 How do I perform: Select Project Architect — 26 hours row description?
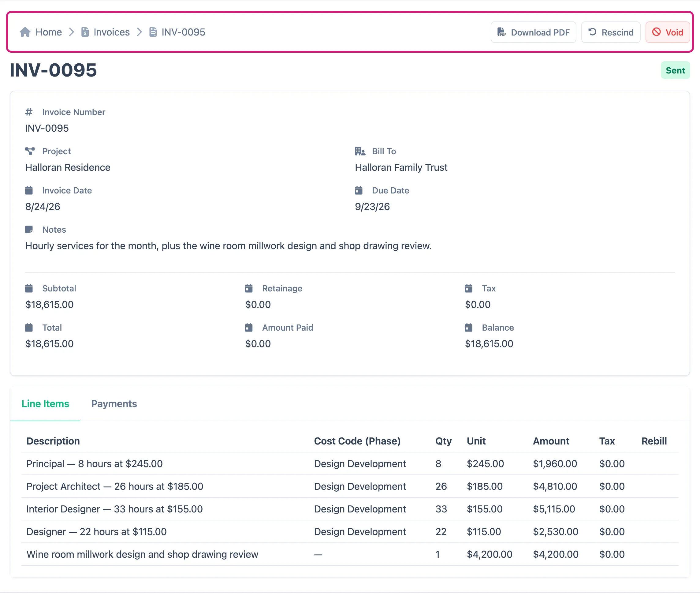click(x=115, y=486)
